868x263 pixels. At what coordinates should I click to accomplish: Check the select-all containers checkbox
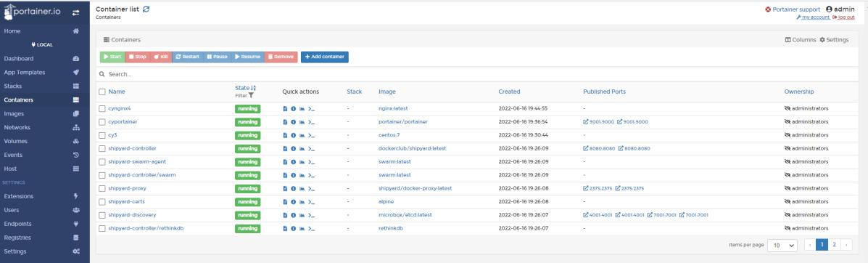[x=102, y=92]
